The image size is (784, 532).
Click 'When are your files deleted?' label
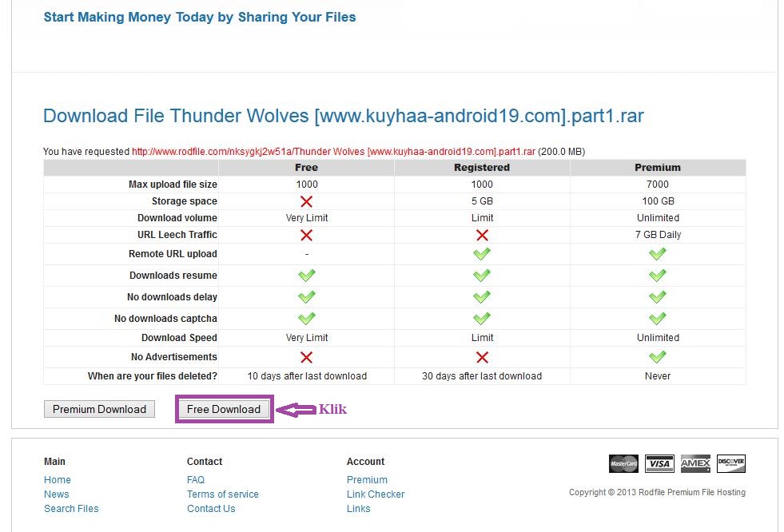pos(153,375)
